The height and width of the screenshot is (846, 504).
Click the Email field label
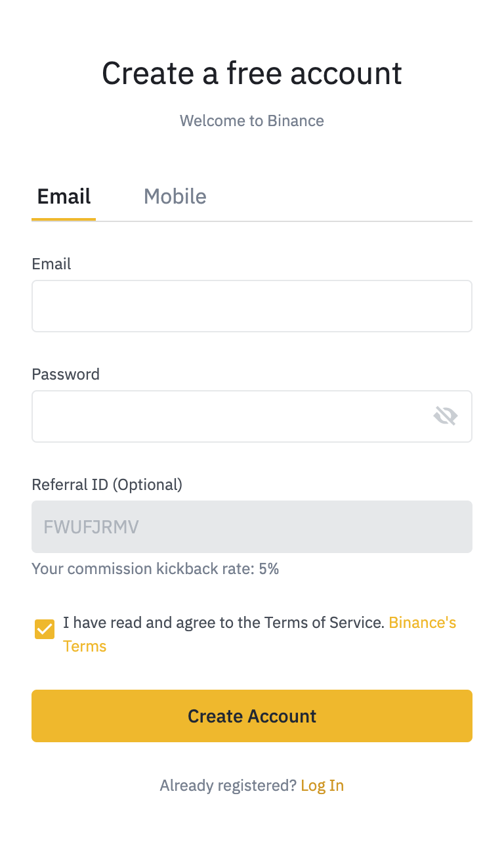(x=51, y=264)
